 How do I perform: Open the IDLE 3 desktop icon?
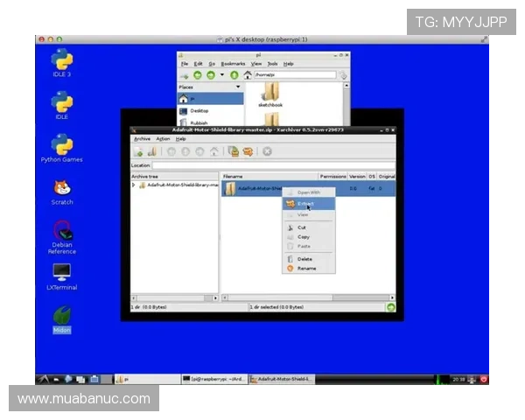pos(62,60)
